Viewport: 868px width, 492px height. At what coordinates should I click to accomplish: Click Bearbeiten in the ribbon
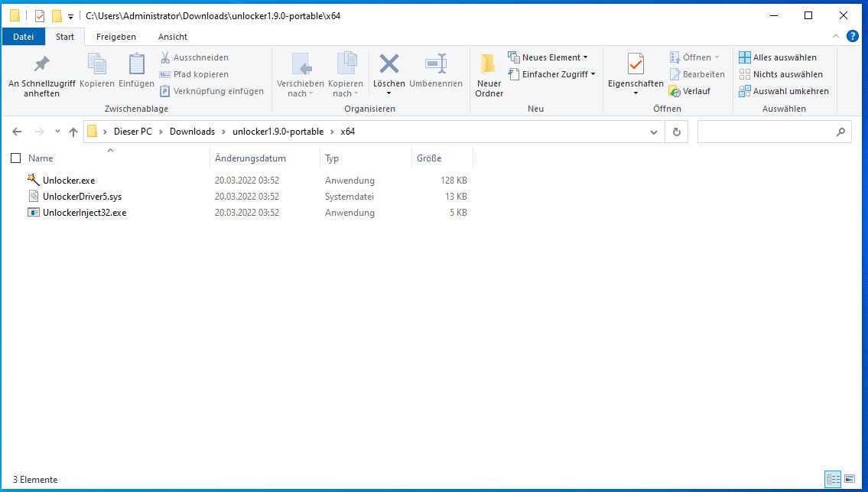tap(697, 74)
